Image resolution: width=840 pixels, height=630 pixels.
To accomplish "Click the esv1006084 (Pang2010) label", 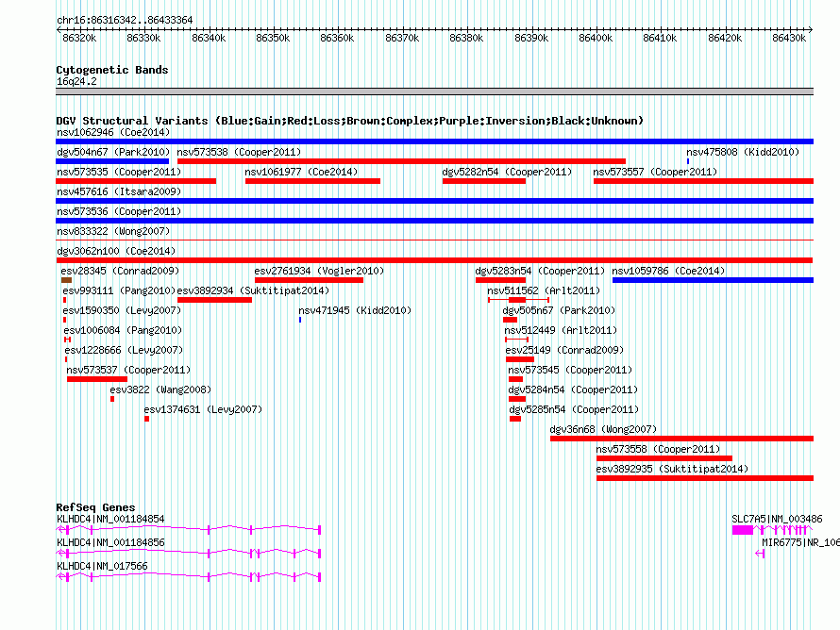I will tap(124, 330).
